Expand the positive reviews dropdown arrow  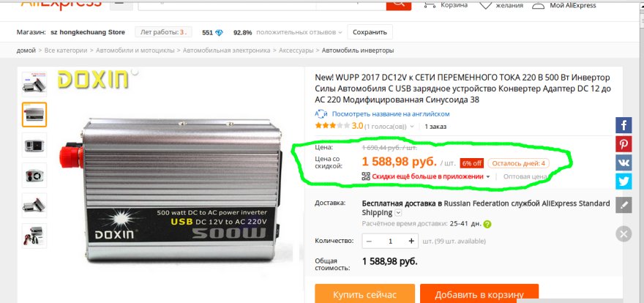pos(340,32)
